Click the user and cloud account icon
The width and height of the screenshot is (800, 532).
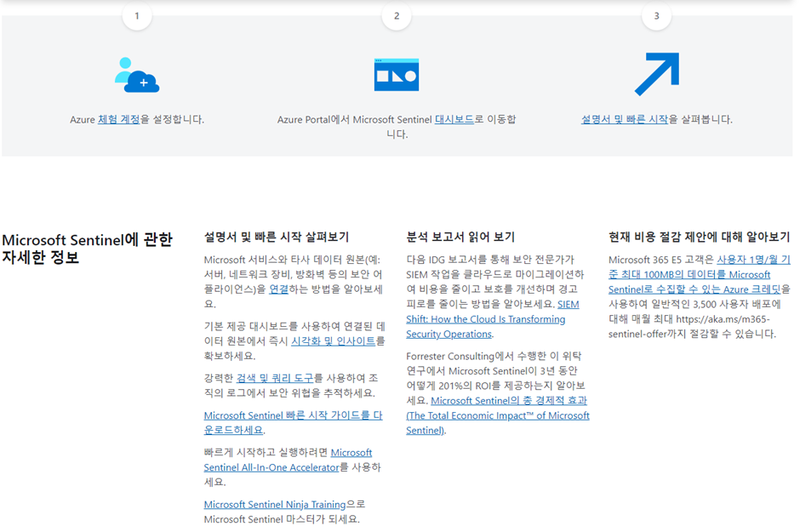(x=137, y=74)
